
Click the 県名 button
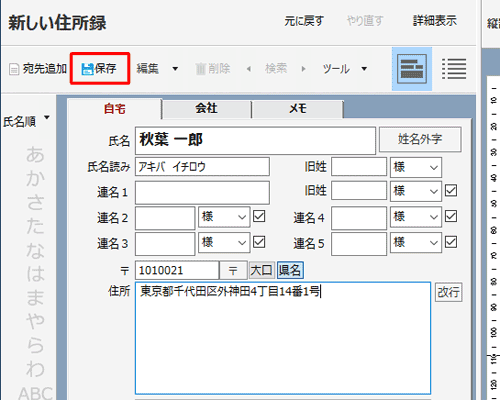pyautogui.click(x=290, y=270)
